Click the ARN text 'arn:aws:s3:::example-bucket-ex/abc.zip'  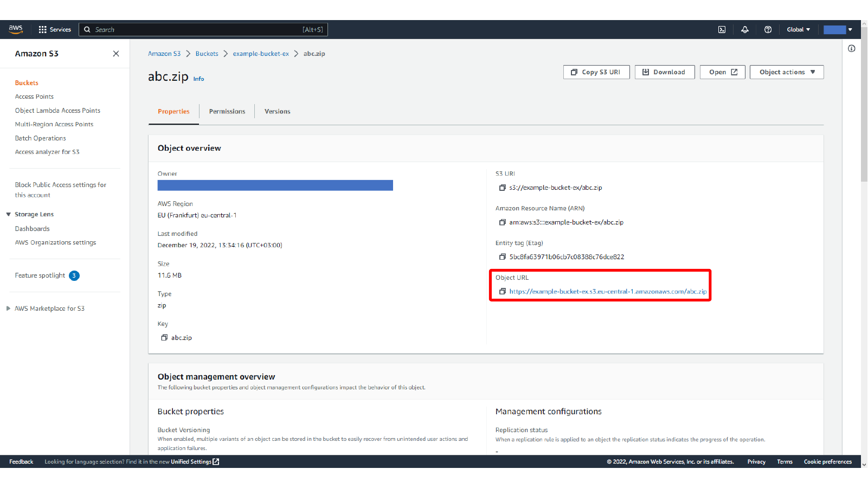[566, 222]
